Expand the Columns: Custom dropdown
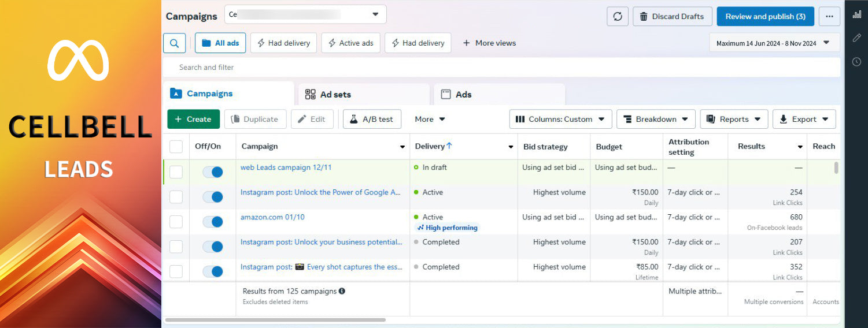This screenshot has width=868, height=328. 560,119
